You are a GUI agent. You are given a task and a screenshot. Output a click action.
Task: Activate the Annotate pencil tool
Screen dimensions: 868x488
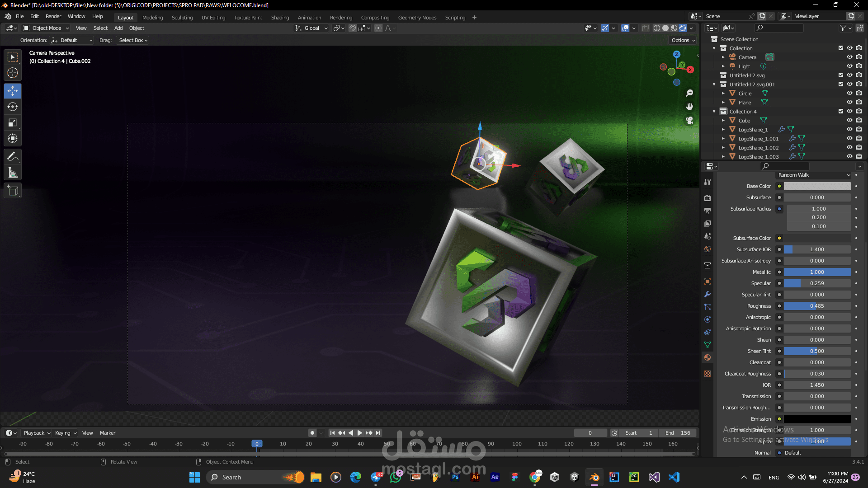pos(13,157)
